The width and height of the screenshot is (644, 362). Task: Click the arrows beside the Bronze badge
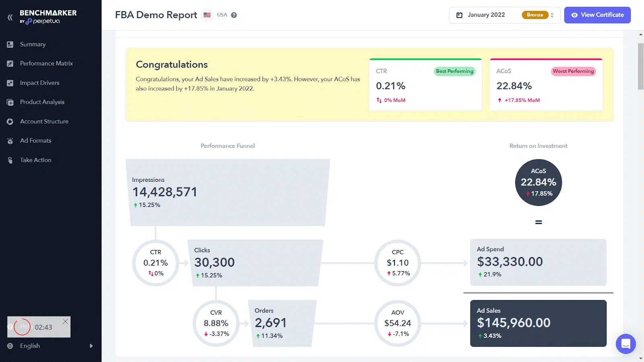point(552,15)
